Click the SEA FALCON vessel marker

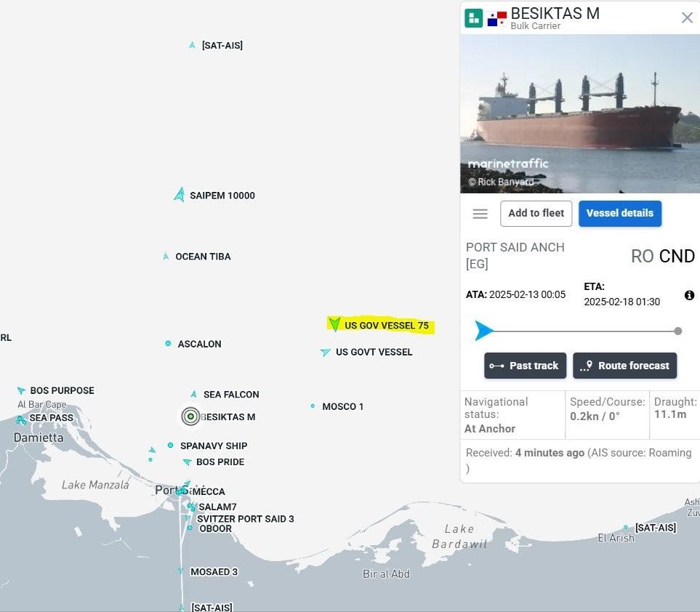coord(194,395)
